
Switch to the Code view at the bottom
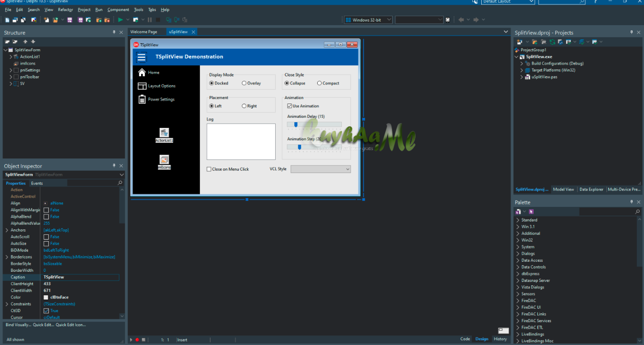tap(465, 339)
